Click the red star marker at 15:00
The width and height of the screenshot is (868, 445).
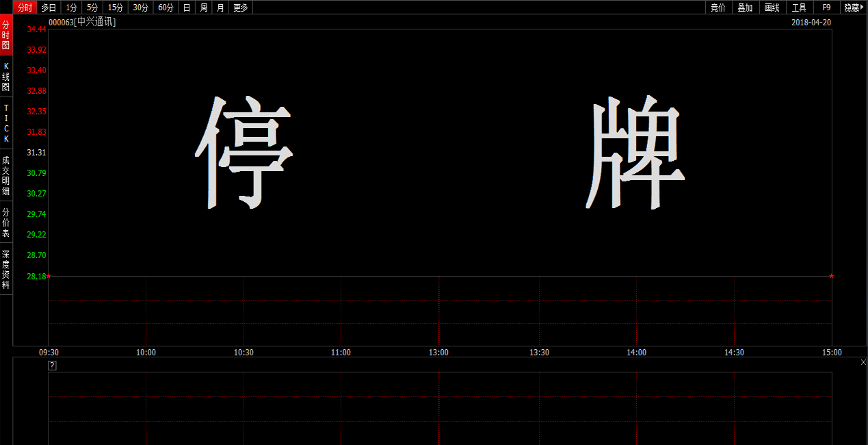pyautogui.click(x=831, y=276)
